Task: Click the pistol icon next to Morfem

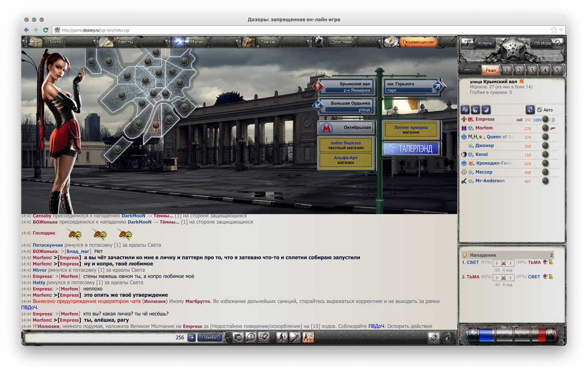Action: 553,128
